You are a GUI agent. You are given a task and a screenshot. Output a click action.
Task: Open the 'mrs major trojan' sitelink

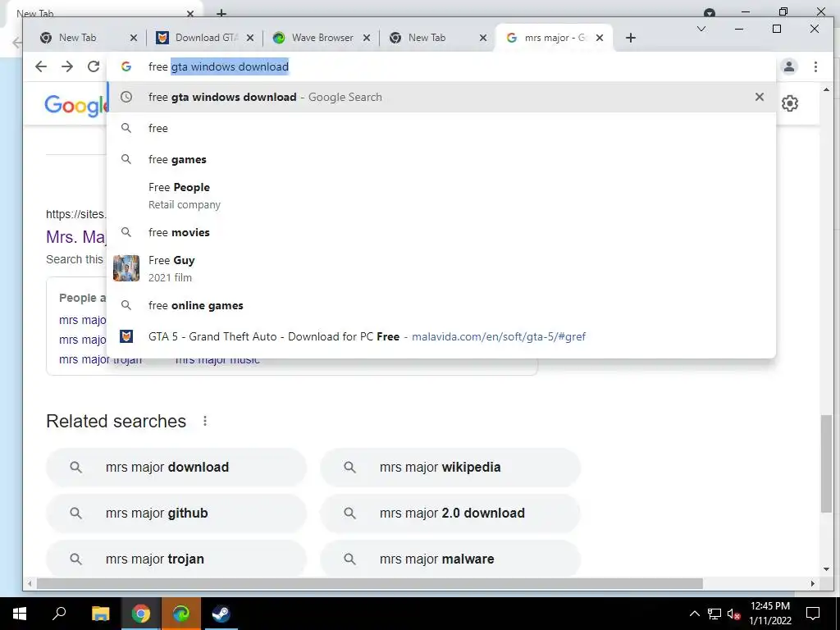click(100, 359)
